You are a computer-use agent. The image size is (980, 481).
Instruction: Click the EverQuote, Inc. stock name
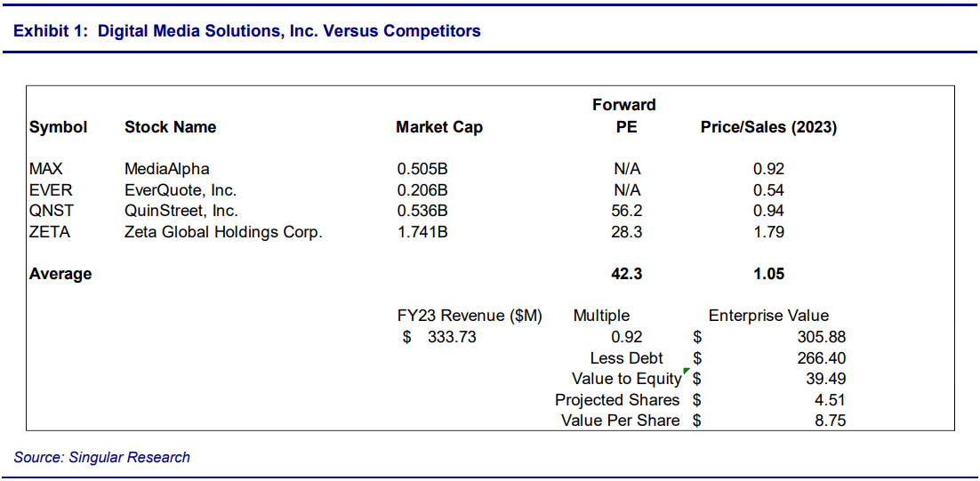point(181,190)
